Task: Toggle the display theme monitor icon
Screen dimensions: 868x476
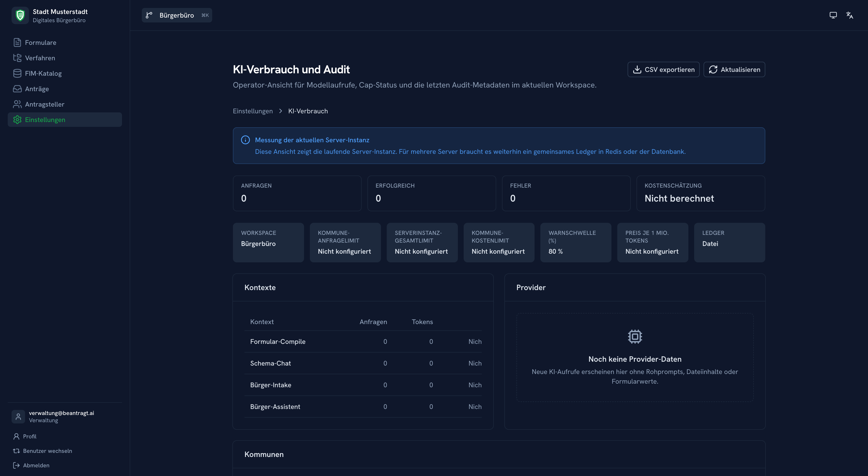Action: (833, 15)
